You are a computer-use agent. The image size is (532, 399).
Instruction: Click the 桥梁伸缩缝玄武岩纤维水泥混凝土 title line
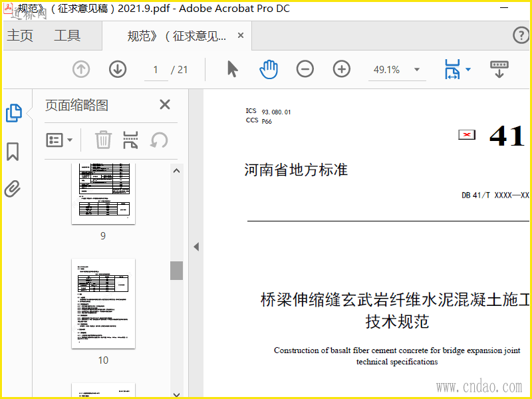394,300
